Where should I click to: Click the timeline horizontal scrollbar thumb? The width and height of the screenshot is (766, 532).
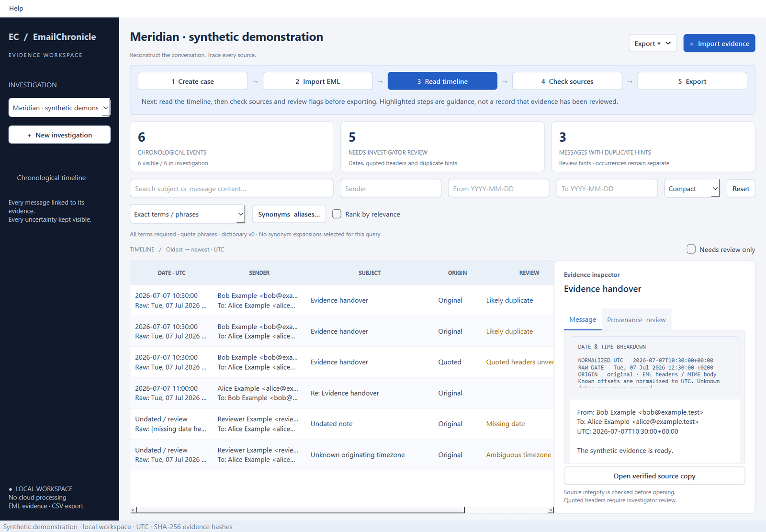pyautogui.click(x=300, y=510)
